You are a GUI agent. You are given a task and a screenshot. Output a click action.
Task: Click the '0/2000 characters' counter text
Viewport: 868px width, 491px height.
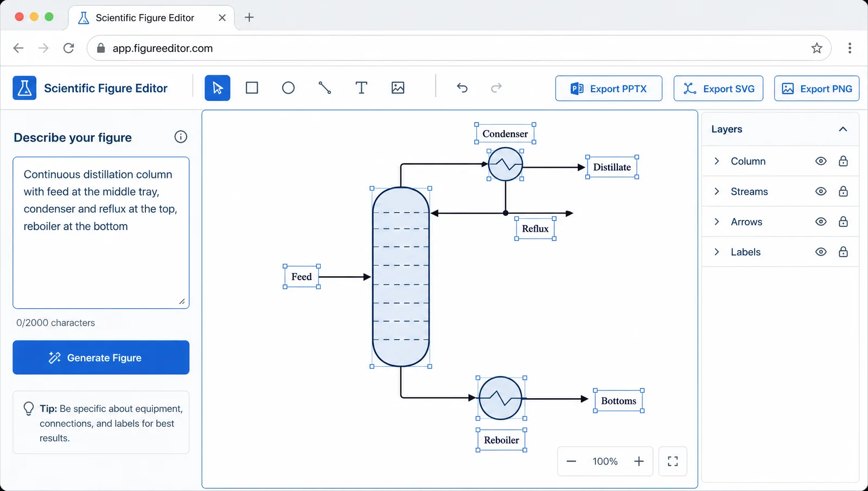55,323
